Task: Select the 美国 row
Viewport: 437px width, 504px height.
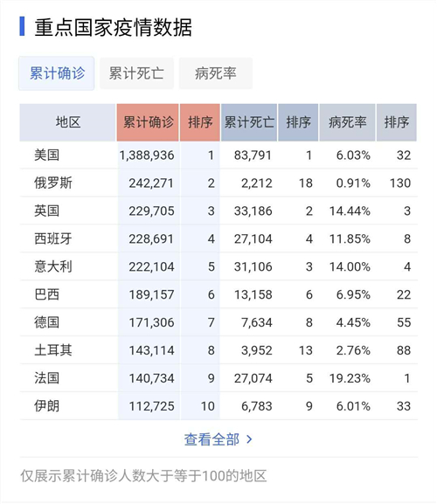Action: 218,155
